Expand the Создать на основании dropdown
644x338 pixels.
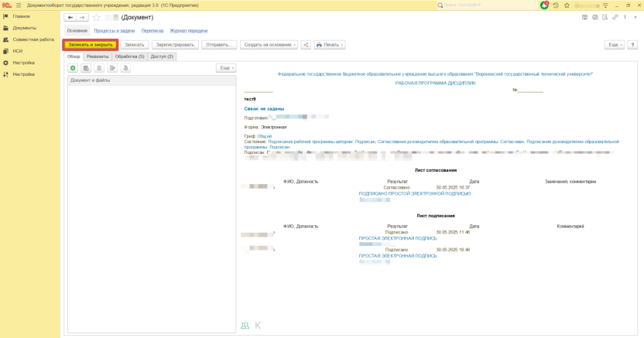click(x=269, y=45)
